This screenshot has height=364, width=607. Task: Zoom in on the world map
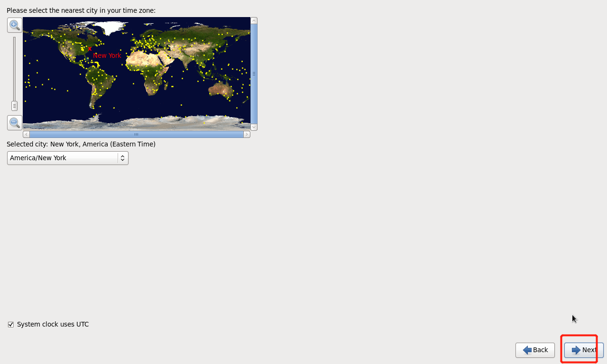pos(14,25)
